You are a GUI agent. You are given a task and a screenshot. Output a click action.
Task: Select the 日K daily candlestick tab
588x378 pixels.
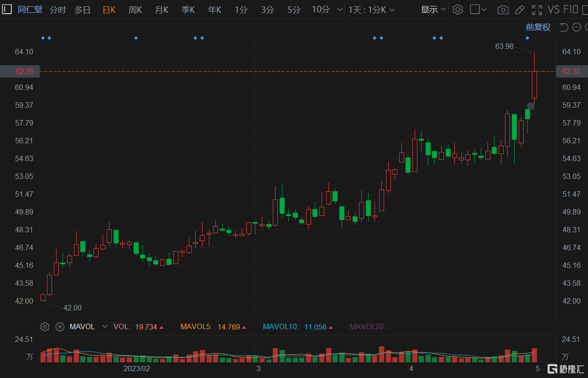(x=109, y=10)
